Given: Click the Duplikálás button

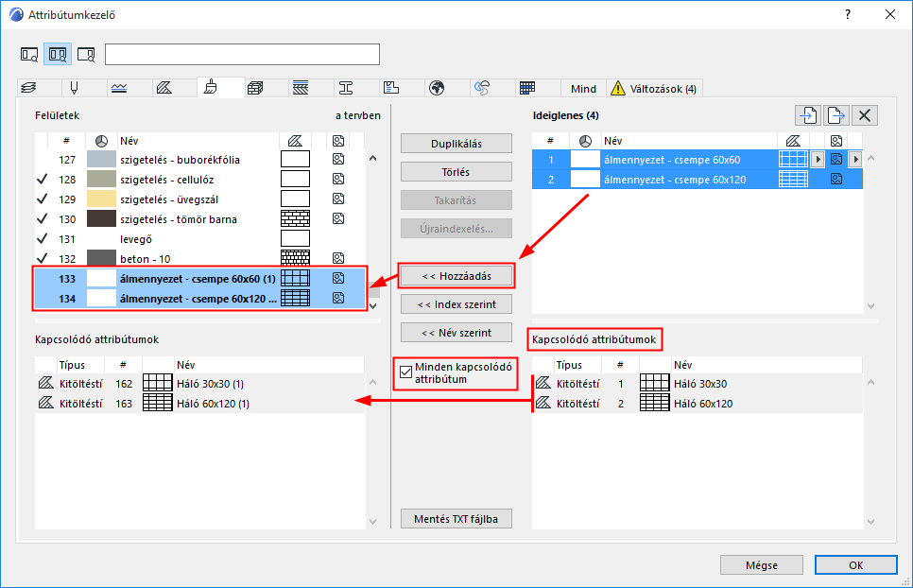Looking at the screenshot, I should click(x=456, y=144).
